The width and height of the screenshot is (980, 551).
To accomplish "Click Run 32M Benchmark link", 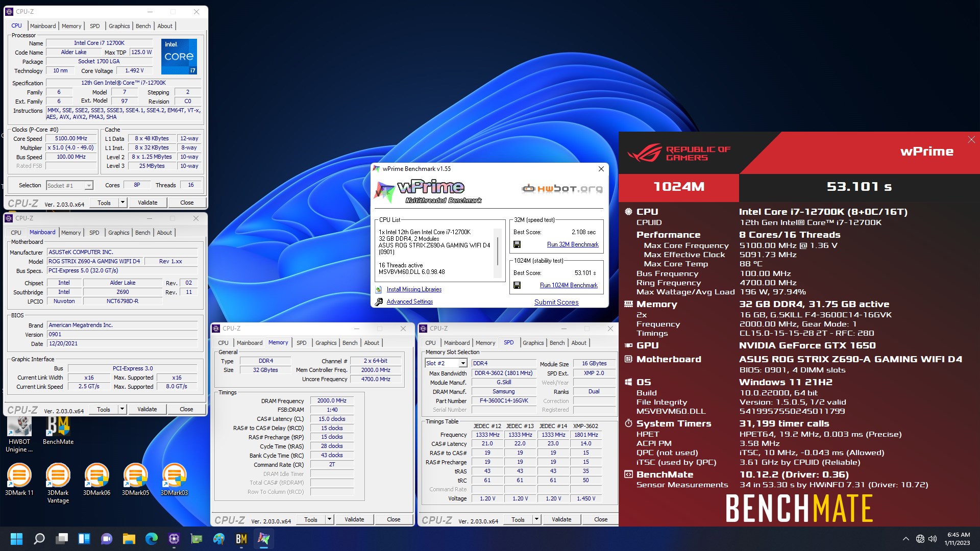I will (x=573, y=244).
